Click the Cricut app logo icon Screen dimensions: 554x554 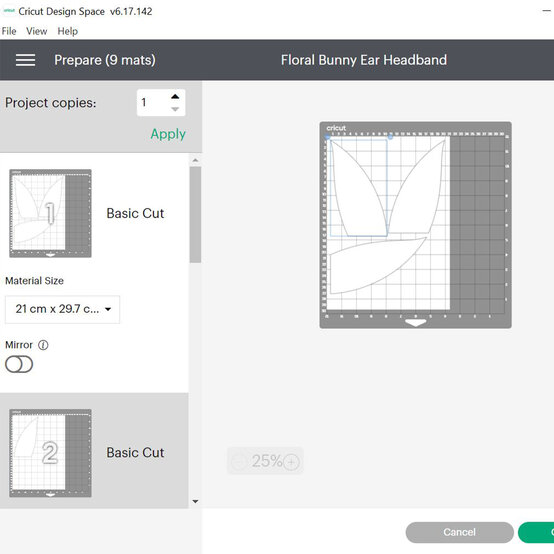tap(9, 11)
